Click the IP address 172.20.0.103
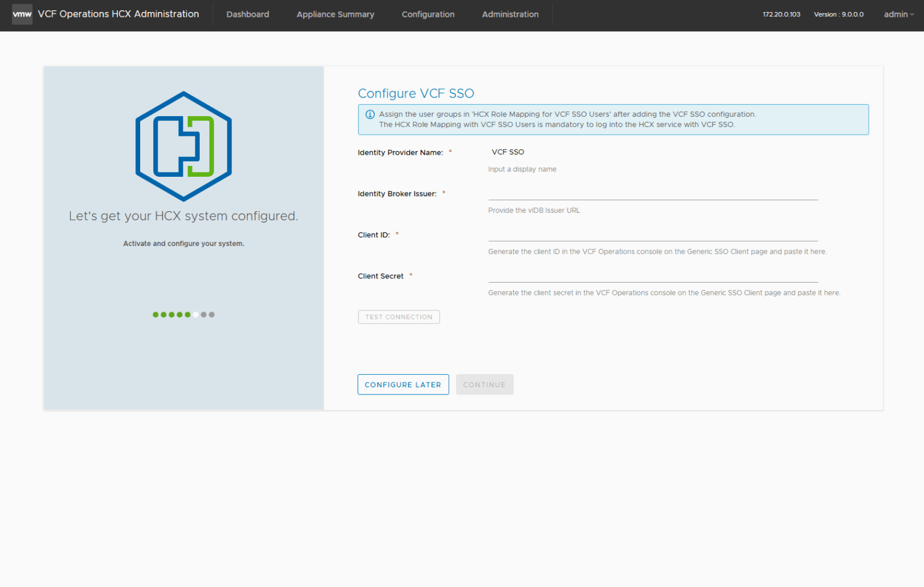The width and height of the screenshot is (924, 587). pyautogui.click(x=781, y=14)
